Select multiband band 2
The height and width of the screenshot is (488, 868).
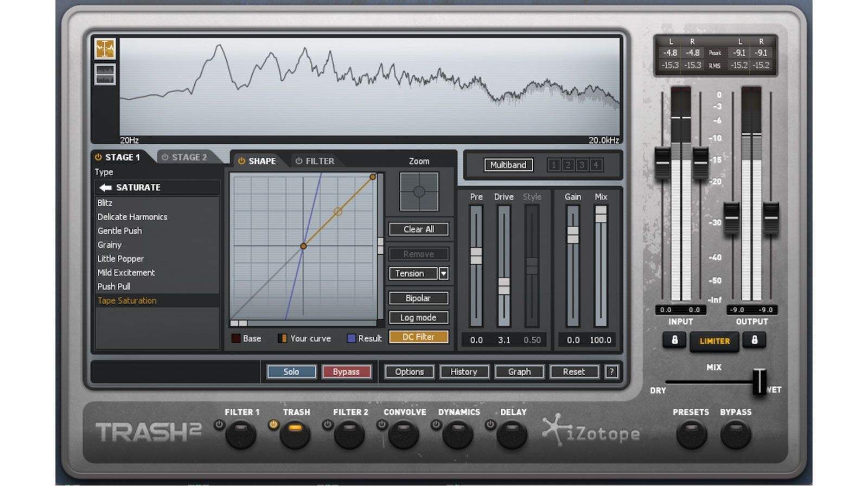pyautogui.click(x=568, y=165)
